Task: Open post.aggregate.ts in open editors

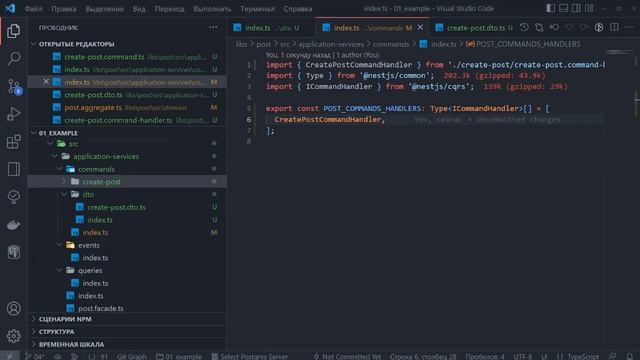Action: click(x=127, y=107)
